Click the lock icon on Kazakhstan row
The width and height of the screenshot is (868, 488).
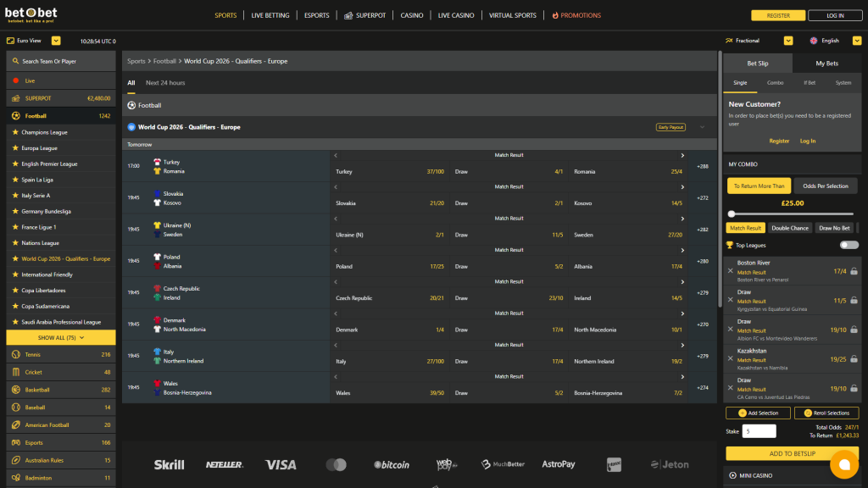tap(854, 359)
